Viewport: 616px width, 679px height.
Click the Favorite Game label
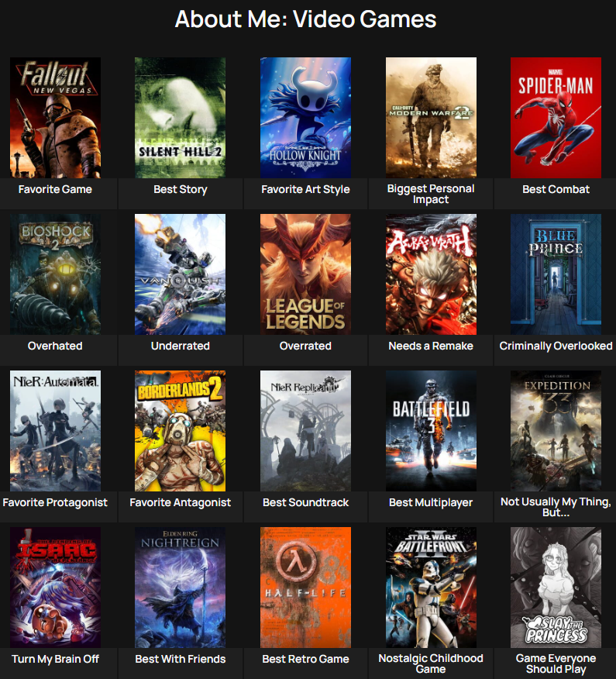(x=56, y=189)
